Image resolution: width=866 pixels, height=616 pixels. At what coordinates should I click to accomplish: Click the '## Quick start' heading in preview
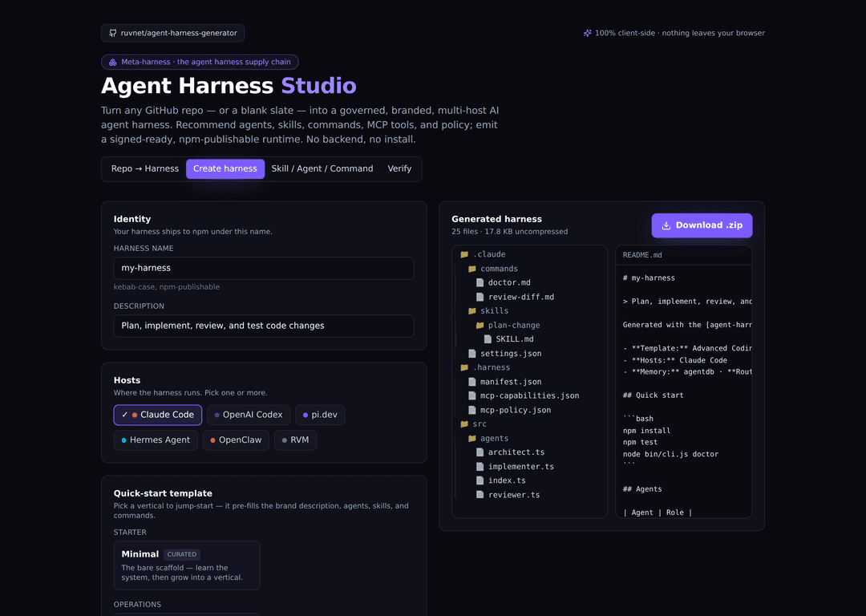tap(653, 395)
